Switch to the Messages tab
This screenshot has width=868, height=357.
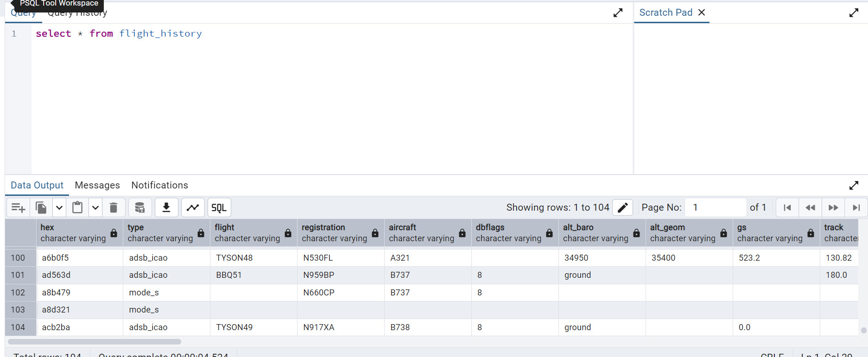click(97, 185)
